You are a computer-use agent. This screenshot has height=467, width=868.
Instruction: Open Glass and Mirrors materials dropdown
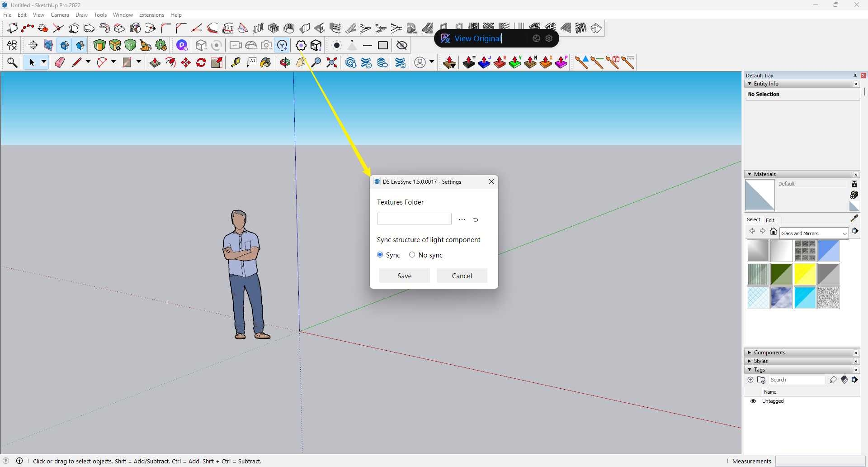click(x=814, y=233)
